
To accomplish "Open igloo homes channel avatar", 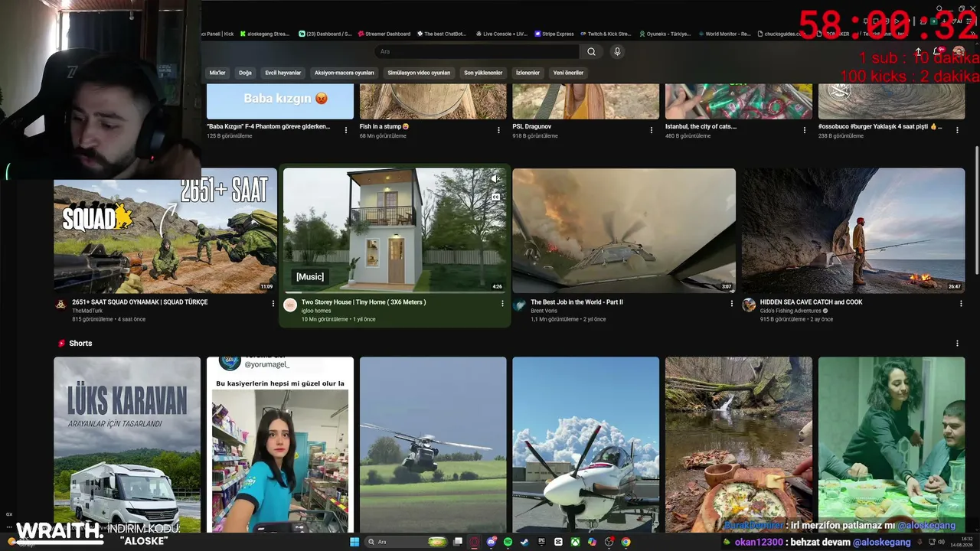I will point(290,305).
